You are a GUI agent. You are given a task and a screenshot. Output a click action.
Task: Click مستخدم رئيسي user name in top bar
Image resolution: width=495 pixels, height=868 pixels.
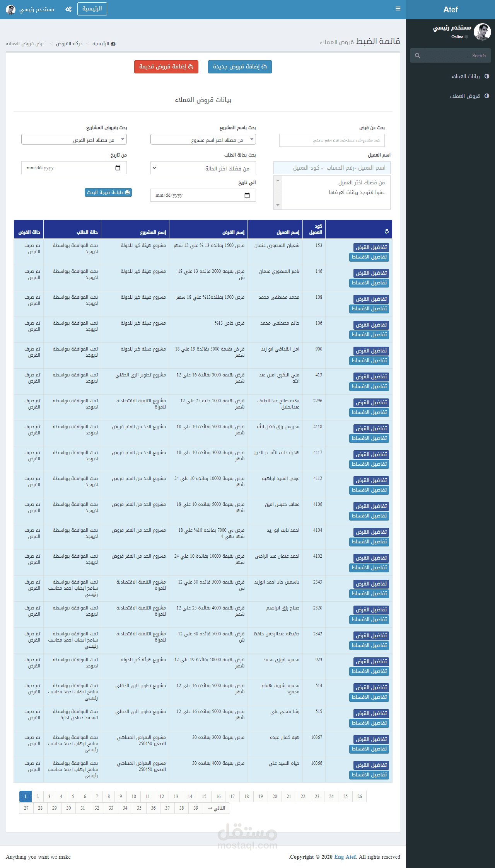tap(37, 9)
